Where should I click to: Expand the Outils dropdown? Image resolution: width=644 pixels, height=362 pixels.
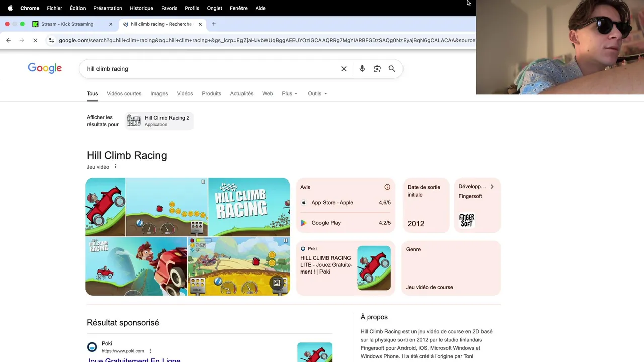pos(317,94)
